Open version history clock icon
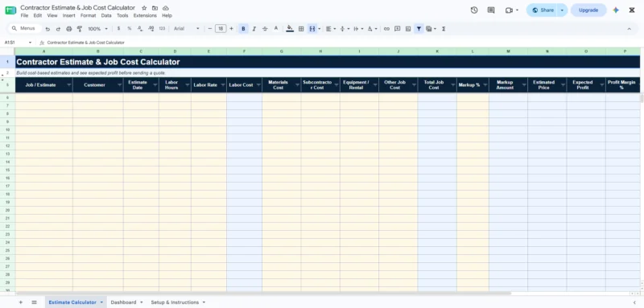The image size is (644, 308). point(474,10)
